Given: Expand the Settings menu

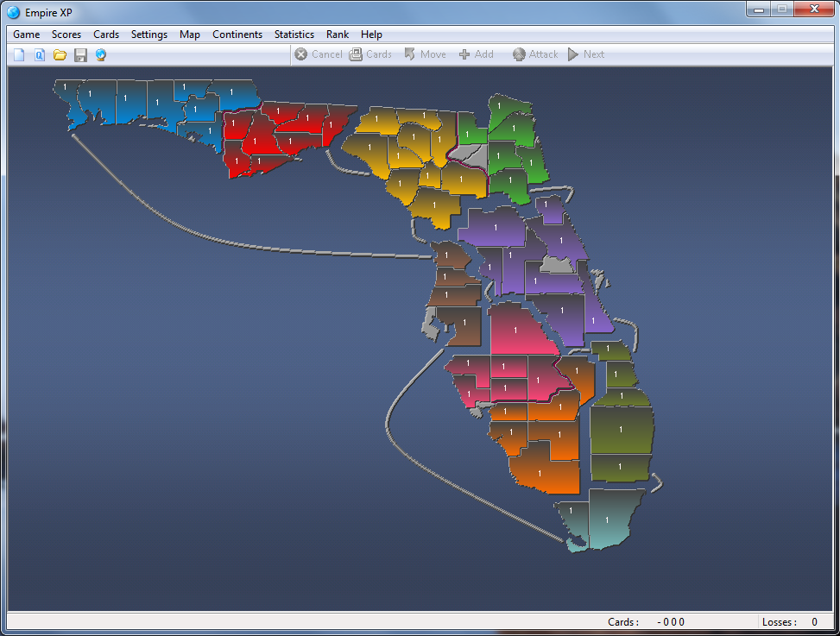Looking at the screenshot, I should tap(149, 35).
